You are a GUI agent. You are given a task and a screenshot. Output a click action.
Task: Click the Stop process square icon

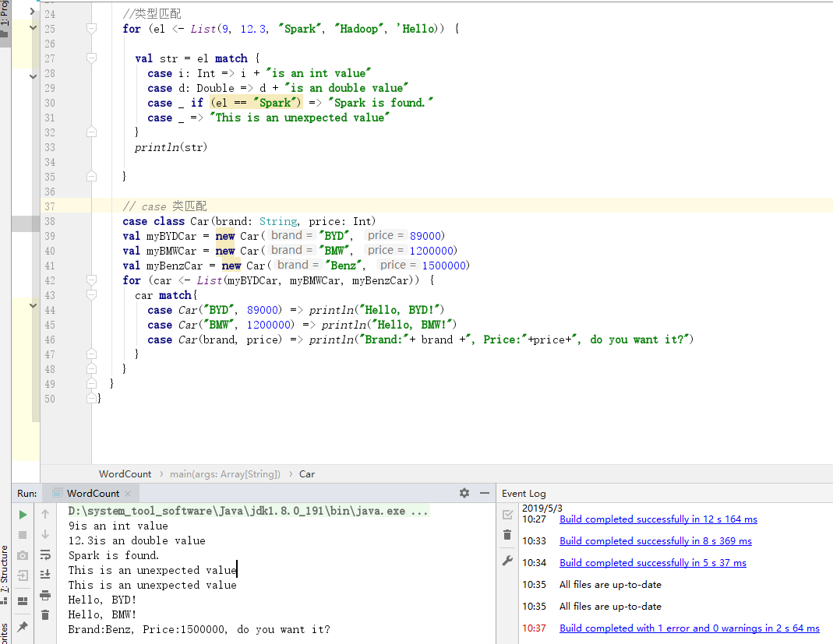click(x=23, y=535)
